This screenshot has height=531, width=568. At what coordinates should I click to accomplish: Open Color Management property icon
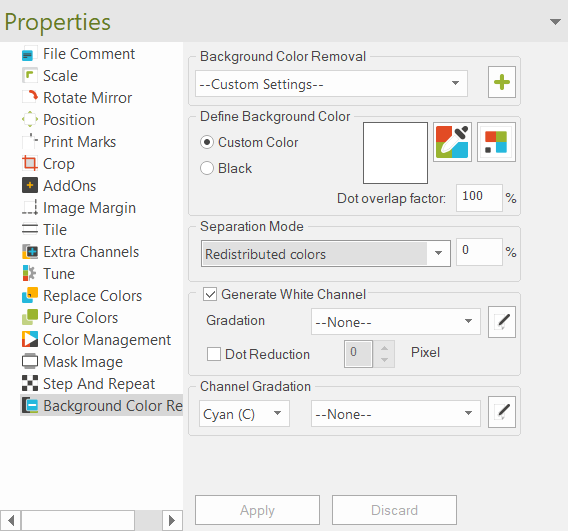click(30, 339)
